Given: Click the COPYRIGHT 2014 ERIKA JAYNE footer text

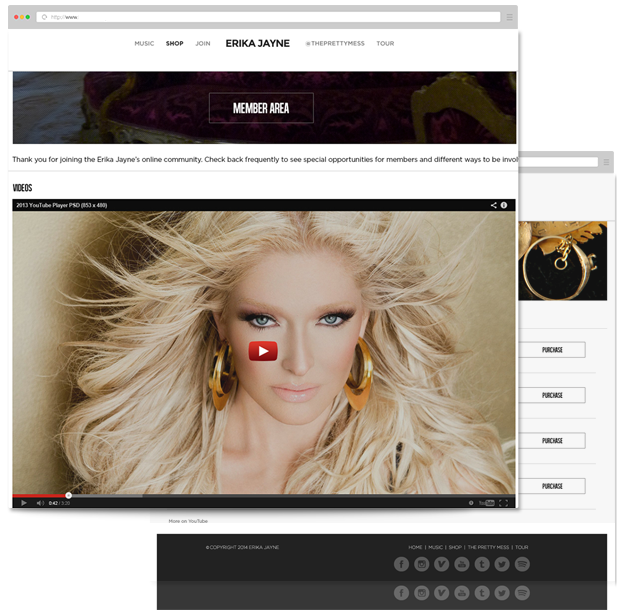Looking at the screenshot, I should [242, 547].
